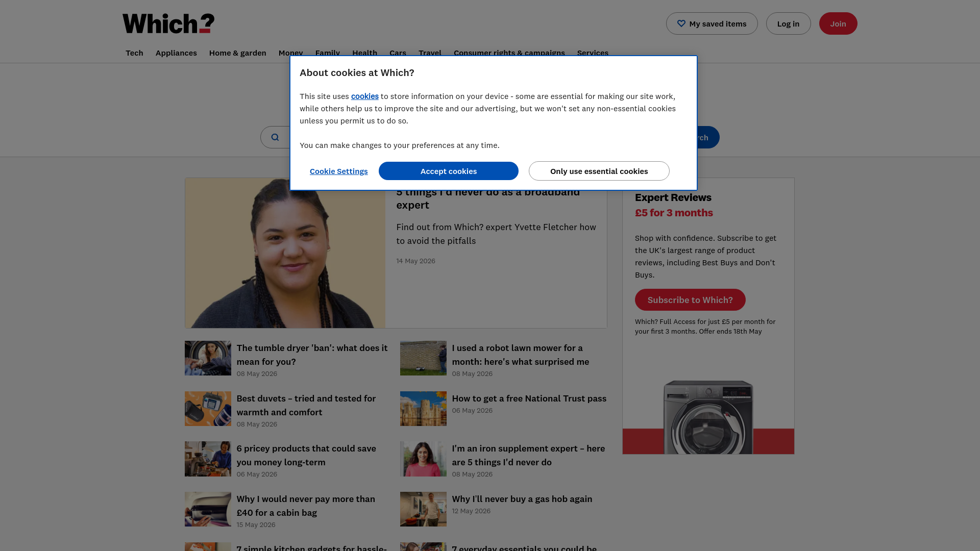Open '5 things I'd never do as a broadband expert'
980x551 pixels.
click(x=488, y=198)
